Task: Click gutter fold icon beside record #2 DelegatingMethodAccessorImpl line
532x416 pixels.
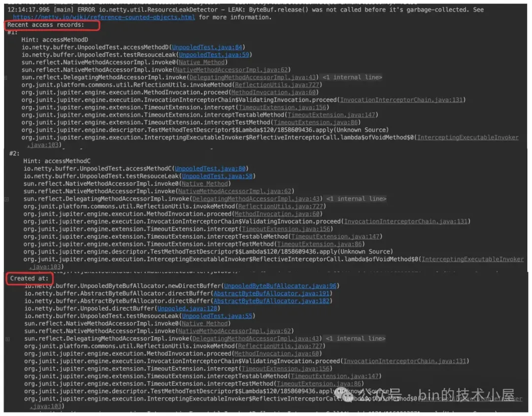Action: [7, 199]
